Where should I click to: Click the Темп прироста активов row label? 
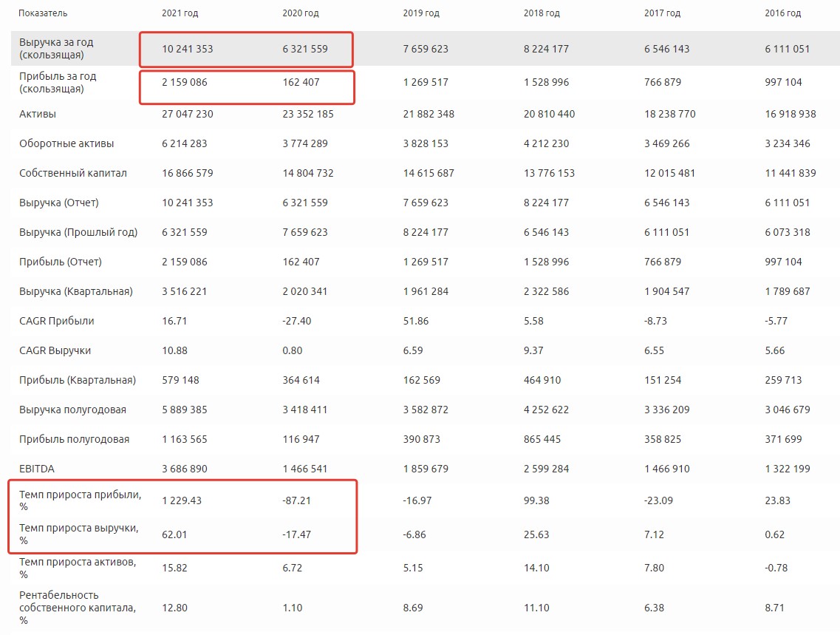coord(77,568)
